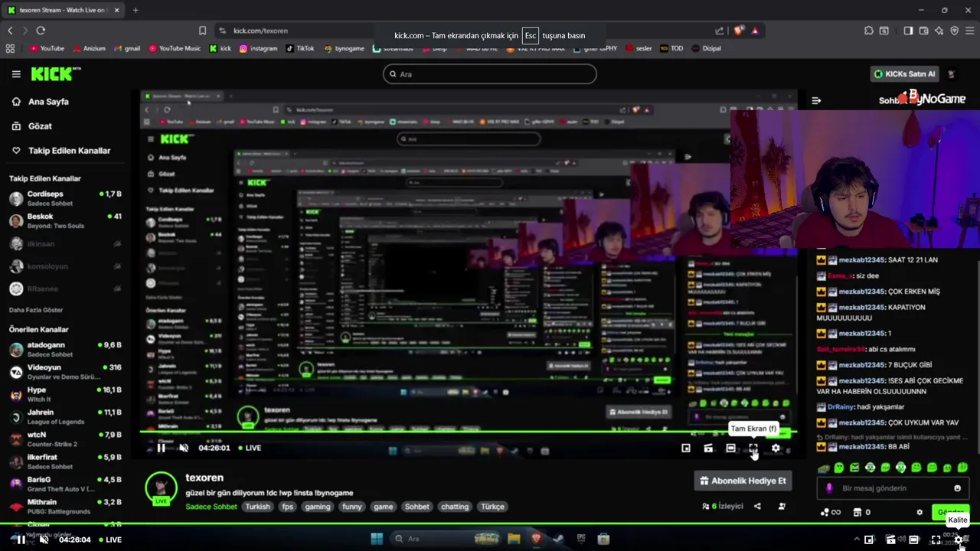
Task: Open Windows Start button on taskbar
Action: point(377,539)
